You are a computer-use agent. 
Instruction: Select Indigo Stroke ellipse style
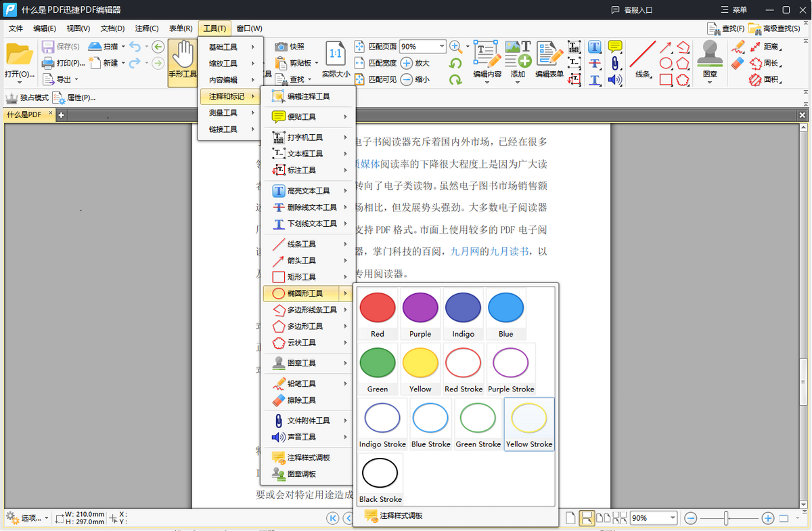point(382,424)
